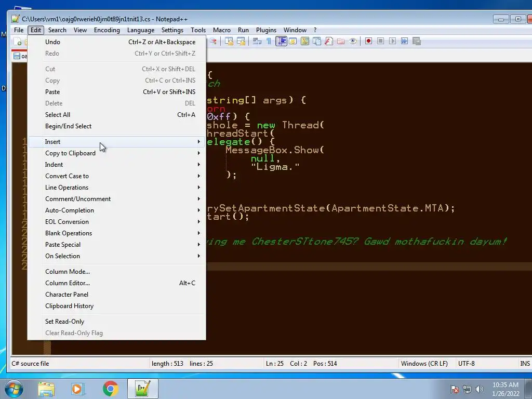Choose Paste from the Edit menu
532x399 pixels.
[x=117, y=92]
